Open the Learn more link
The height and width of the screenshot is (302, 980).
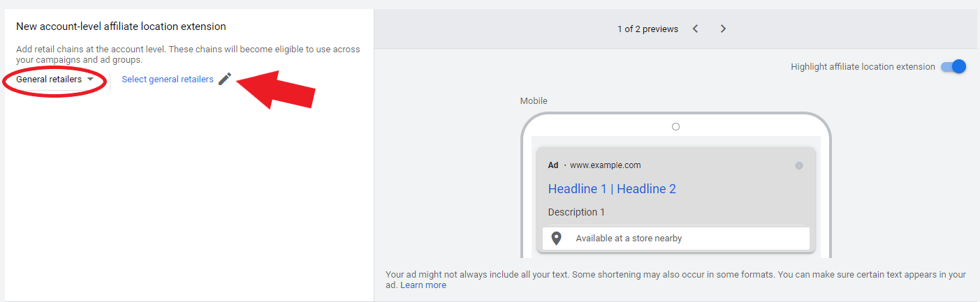pyautogui.click(x=423, y=285)
